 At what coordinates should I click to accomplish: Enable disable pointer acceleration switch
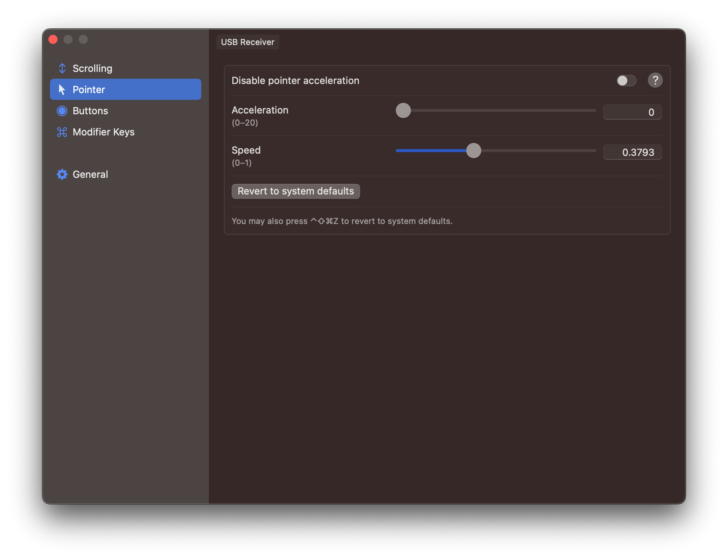pos(626,80)
